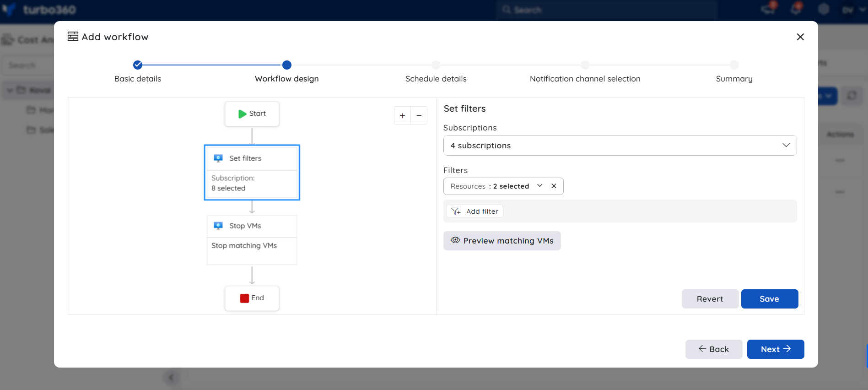Image resolution: width=868 pixels, height=390 pixels.
Task: Click the green Start play icon
Action: (x=242, y=114)
